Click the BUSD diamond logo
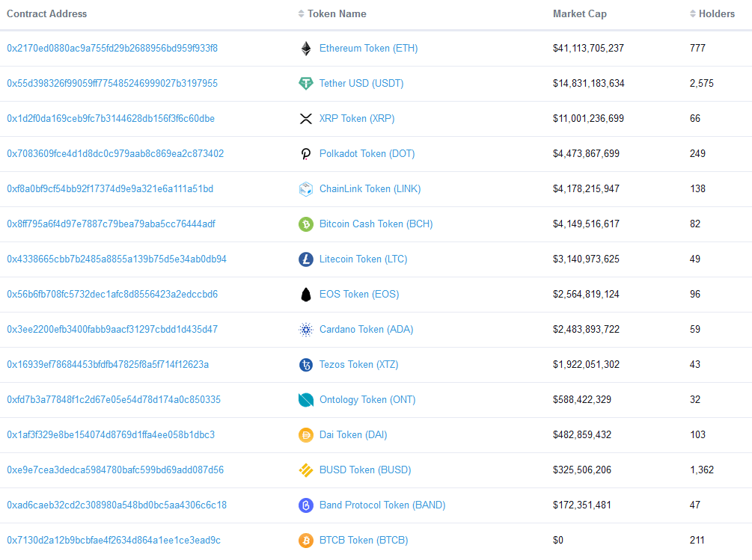This screenshot has height=560, width=752. click(306, 470)
